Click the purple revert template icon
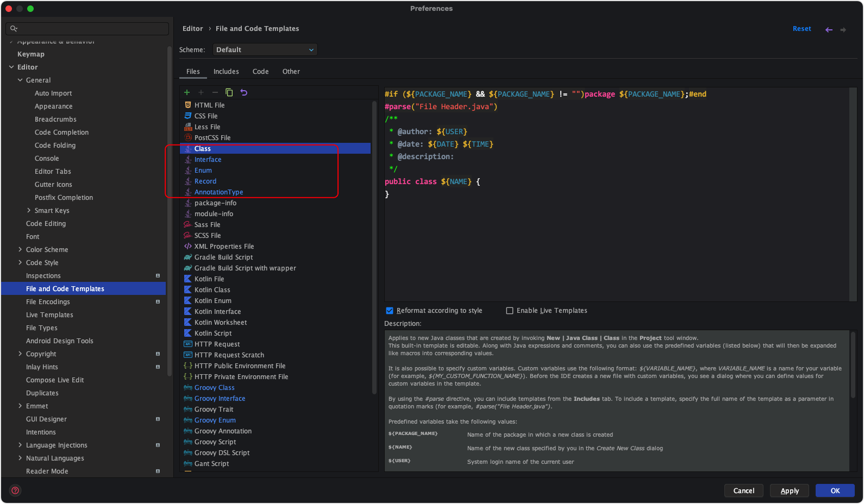The image size is (864, 504). pos(244,92)
